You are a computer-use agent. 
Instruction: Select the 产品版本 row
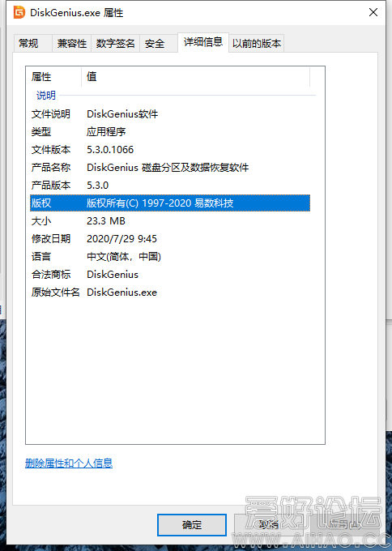[x=170, y=186]
